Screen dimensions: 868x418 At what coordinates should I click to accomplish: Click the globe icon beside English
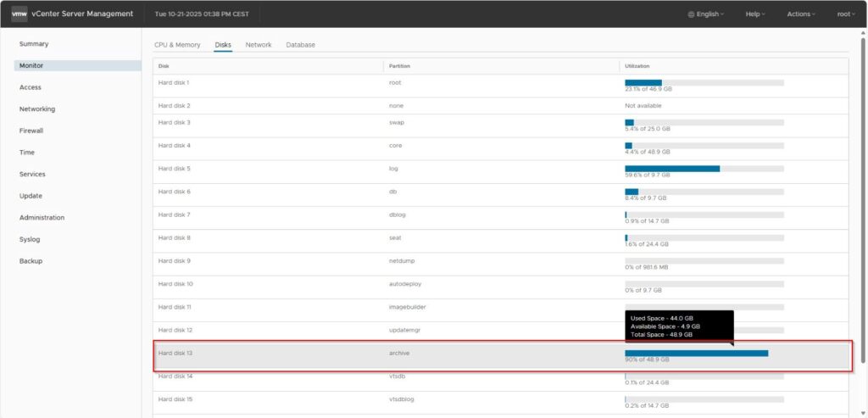691,14
